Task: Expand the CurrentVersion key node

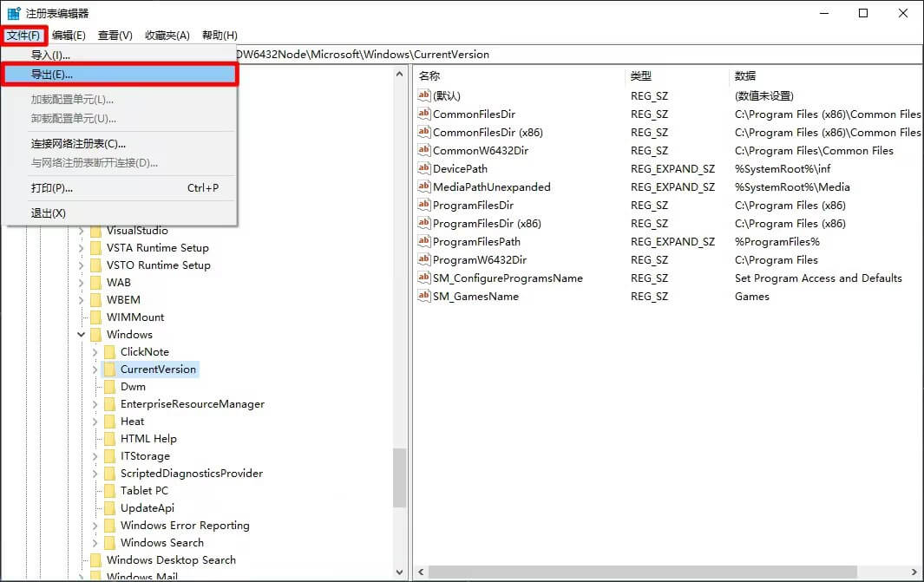Action: [x=95, y=369]
